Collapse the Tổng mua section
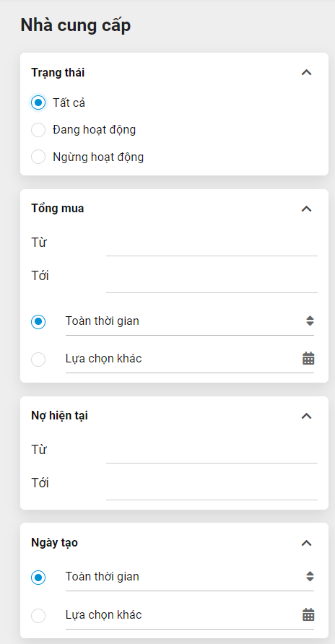This screenshot has width=335, height=644. click(306, 209)
